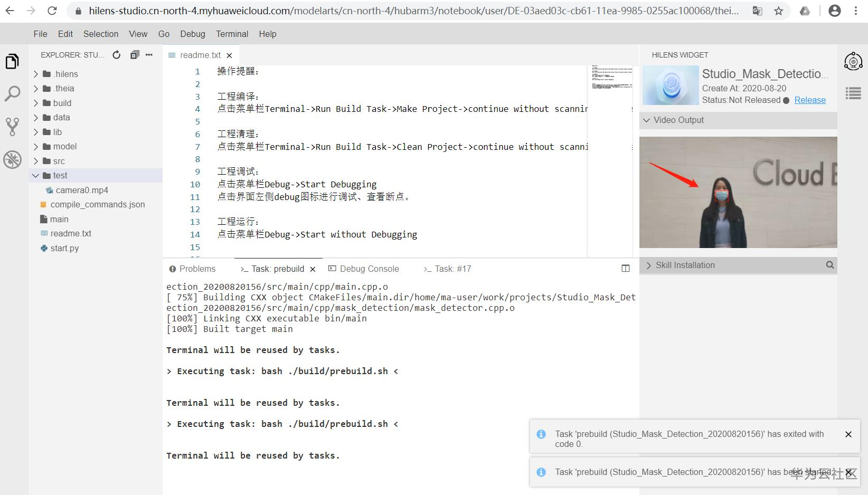Click the browser address bar URL
The image size is (868, 495).
click(x=413, y=11)
